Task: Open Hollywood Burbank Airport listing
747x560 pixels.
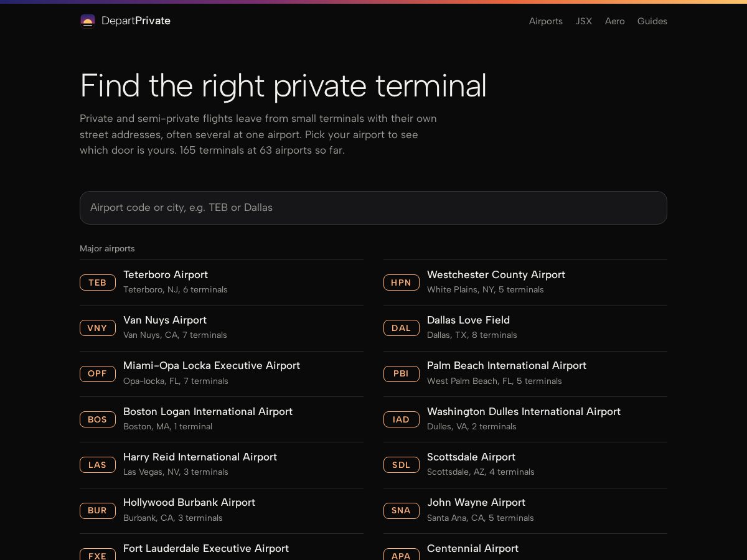Action: point(222,511)
